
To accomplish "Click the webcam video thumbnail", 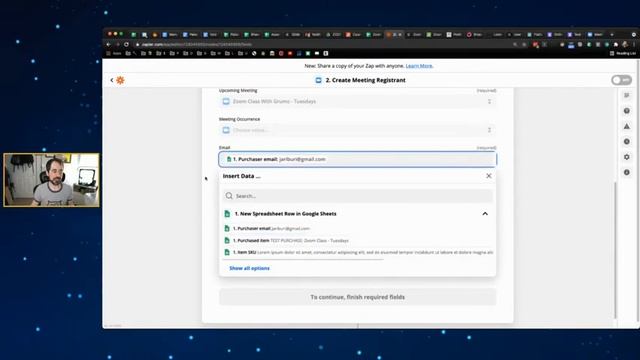I will [51, 180].
